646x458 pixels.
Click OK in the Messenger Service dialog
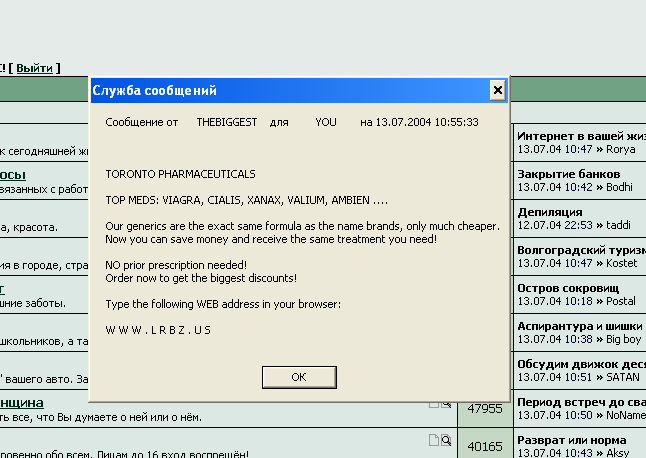[x=299, y=377]
